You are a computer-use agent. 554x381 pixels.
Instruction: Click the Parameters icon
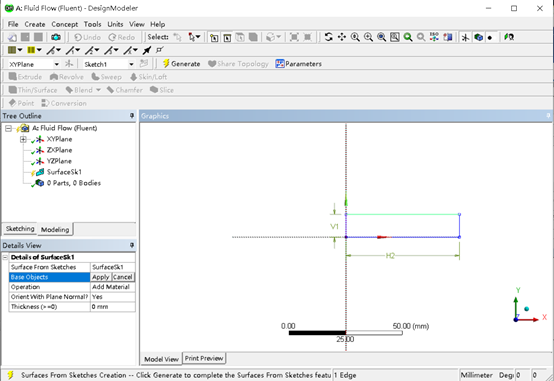click(280, 64)
